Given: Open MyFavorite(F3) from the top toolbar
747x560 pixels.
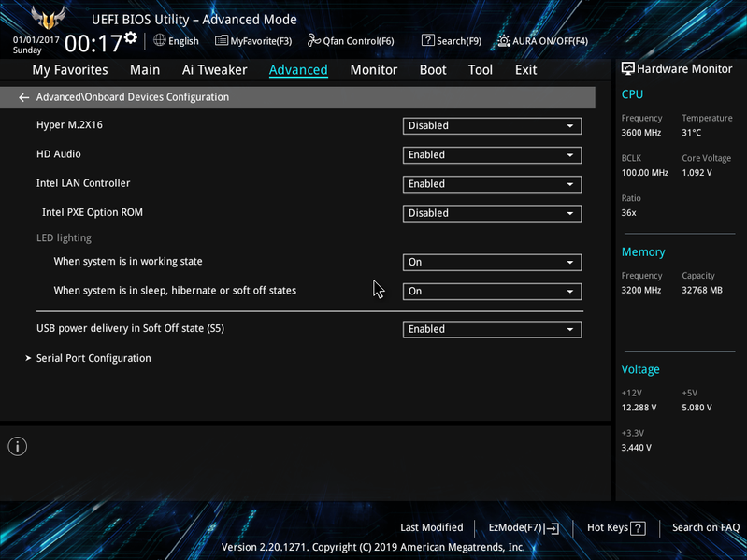Looking at the screenshot, I should (253, 41).
